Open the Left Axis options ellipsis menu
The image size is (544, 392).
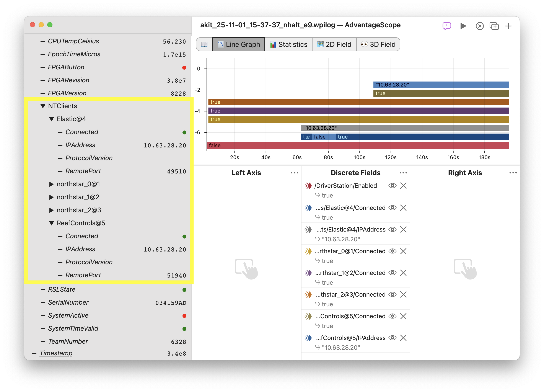pyautogui.click(x=294, y=173)
